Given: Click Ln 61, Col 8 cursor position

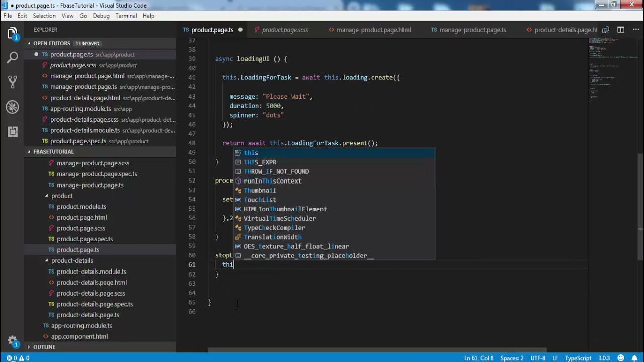Looking at the screenshot, I should (479, 358).
